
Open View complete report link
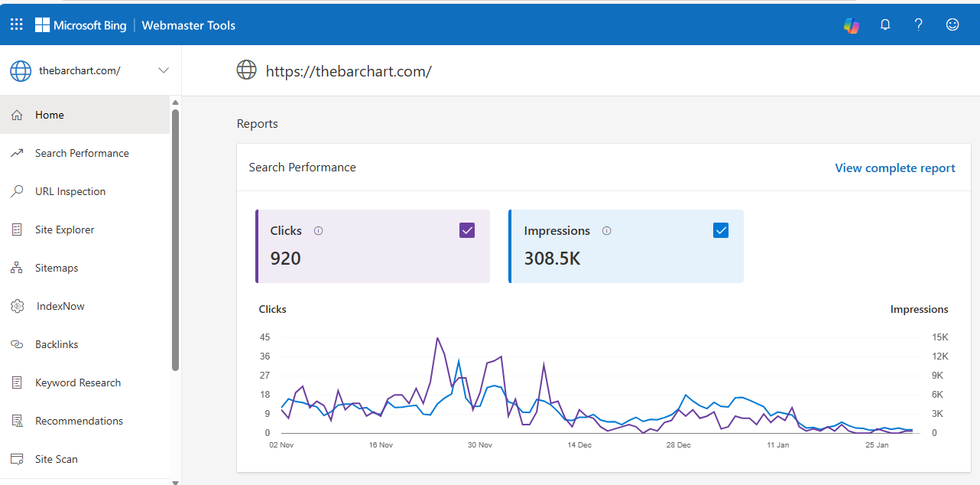pyautogui.click(x=894, y=168)
